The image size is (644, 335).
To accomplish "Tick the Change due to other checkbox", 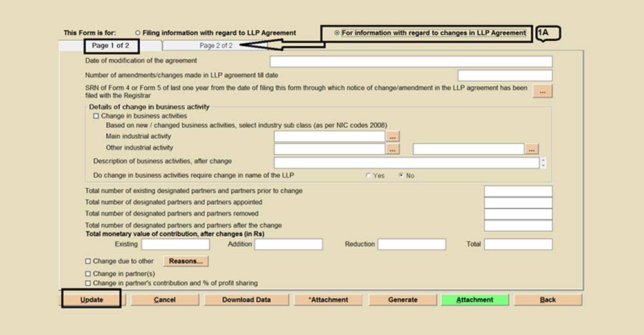I will (88, 262).
